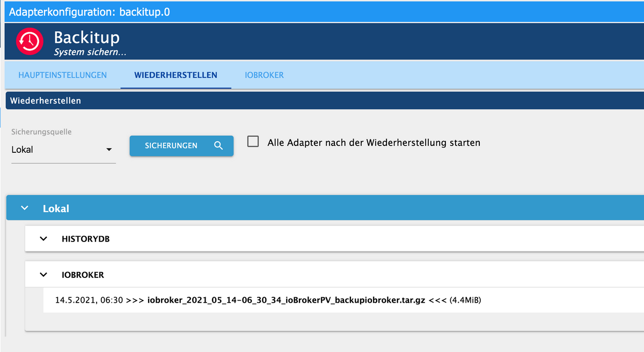
Task: Click the Sicherungsquelle field label
Action: 41,131
